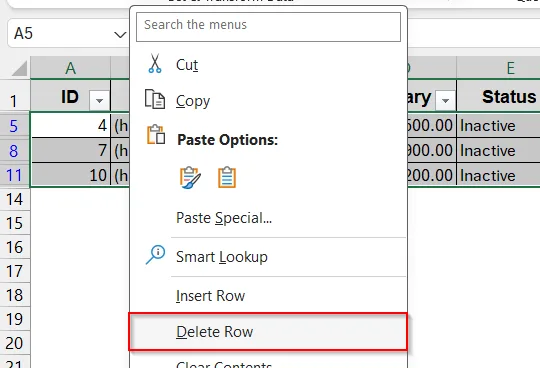This screenshot has width=540, height=368.
Task: Choose the plain clipboard paste icon
Action: (x=227, y=178)
